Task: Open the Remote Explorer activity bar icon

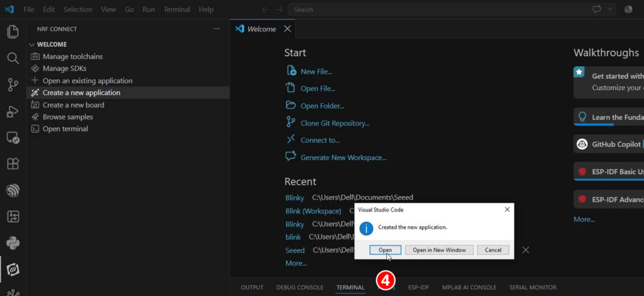Action: click(x=13, y=138)
